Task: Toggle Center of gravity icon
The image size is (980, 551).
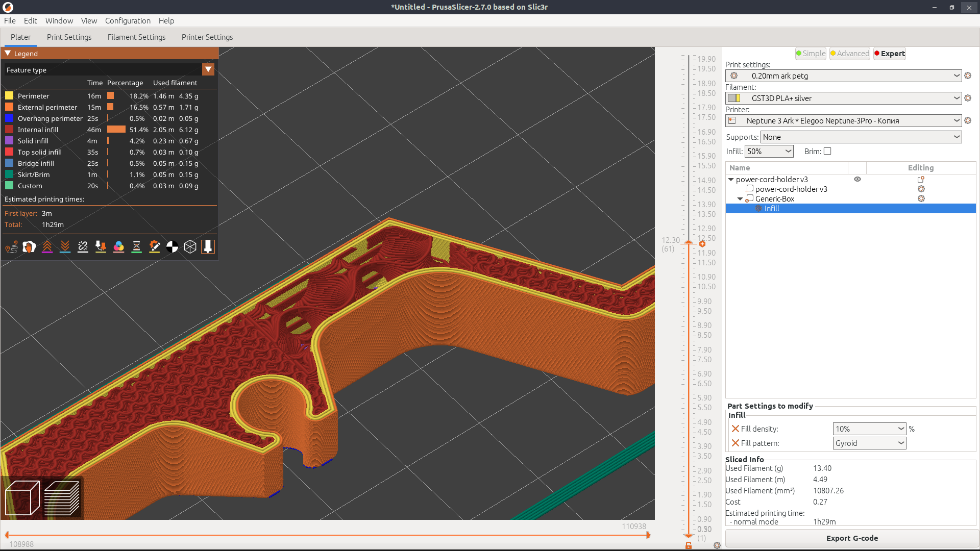Action: tap(172, 247)
